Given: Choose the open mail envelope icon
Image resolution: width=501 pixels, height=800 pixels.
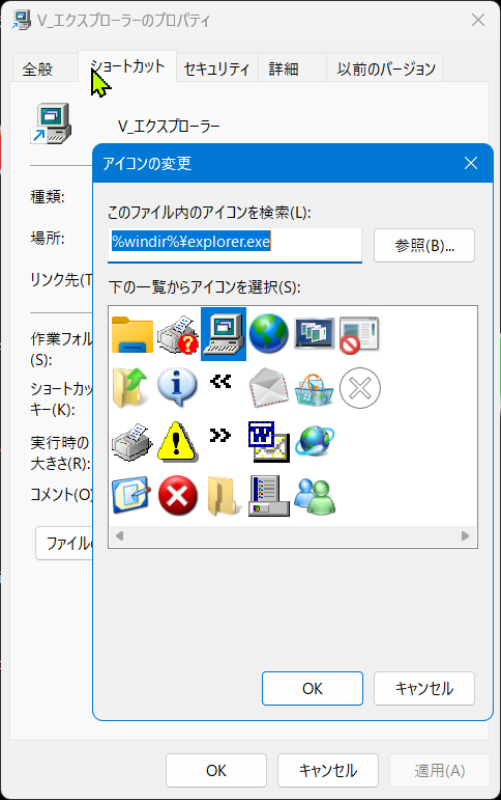Looking at the screenshot, I should [268, 388].
